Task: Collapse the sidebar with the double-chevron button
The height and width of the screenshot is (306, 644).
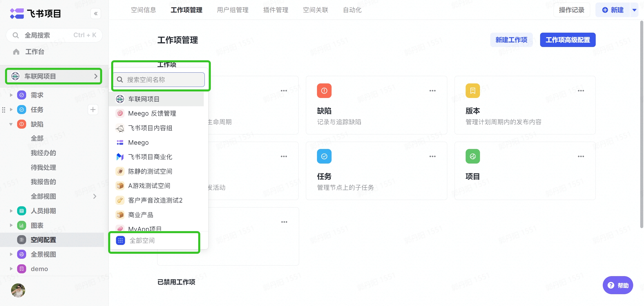Action: point(96,14)
